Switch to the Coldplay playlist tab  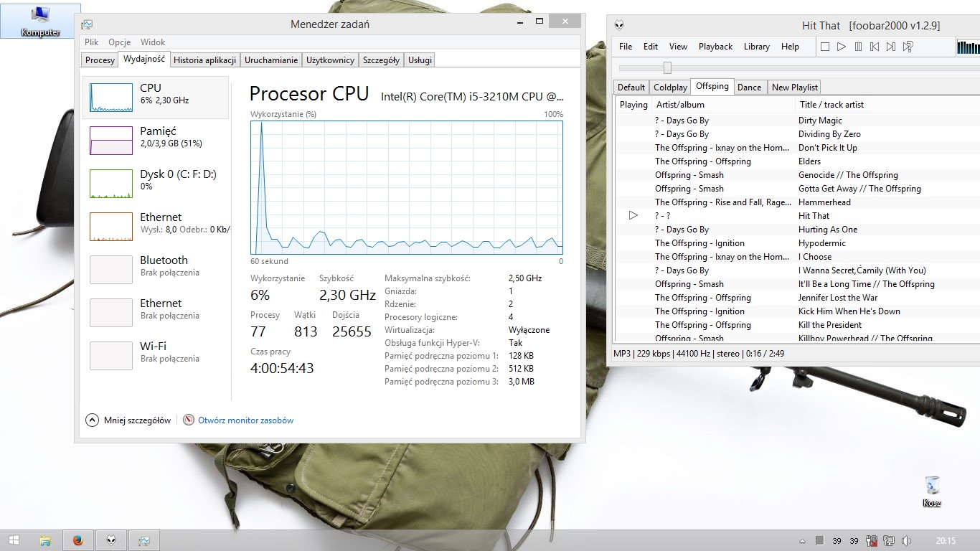coord(670,88)
